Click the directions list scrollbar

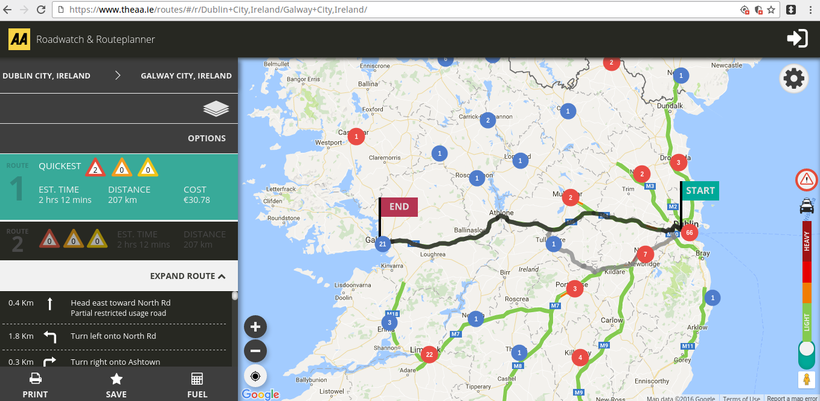(235, 296)
